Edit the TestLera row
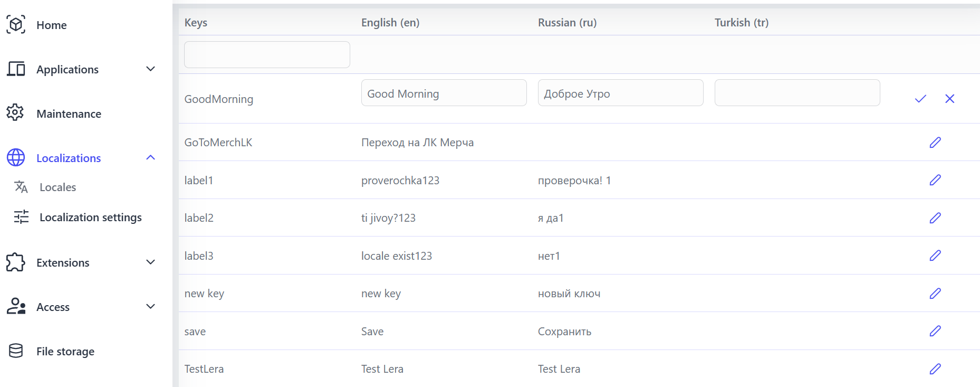Image resolution: width=980 pixels, height=387 pixels. pos(935,369)
